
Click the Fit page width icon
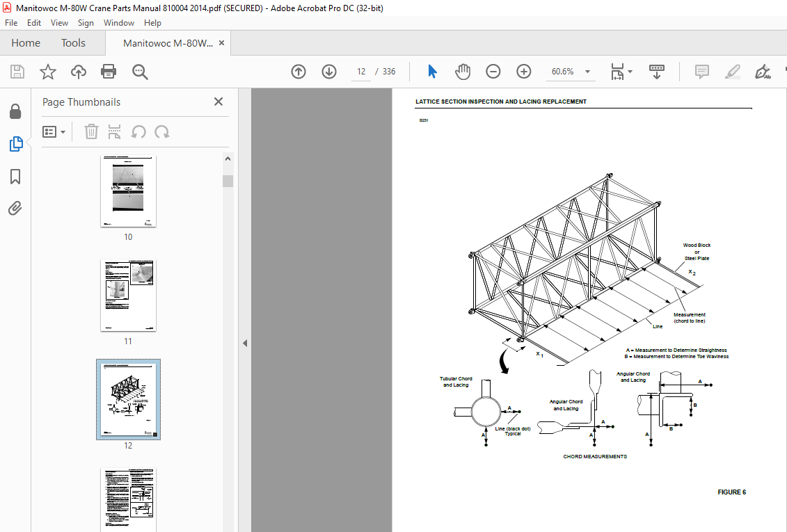tap(617, 72)
